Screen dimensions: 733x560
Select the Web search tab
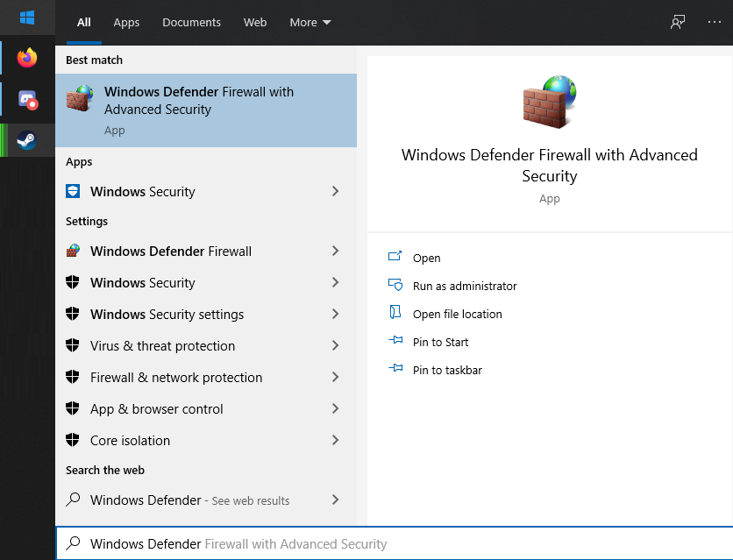tap(255, 23)
